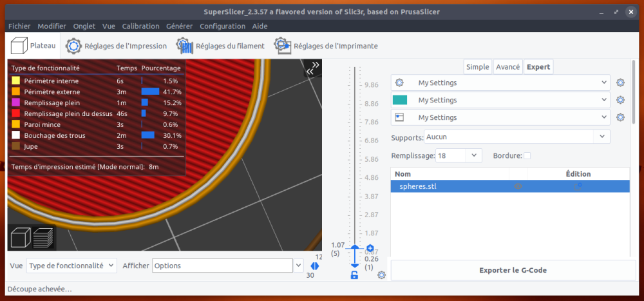Switch to 3D editor view cube icon

[x=20, y=237]
